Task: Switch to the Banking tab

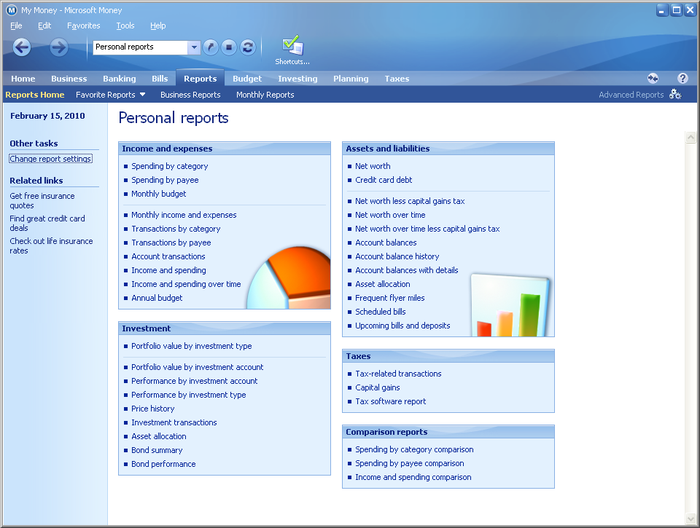Action: 119,79
